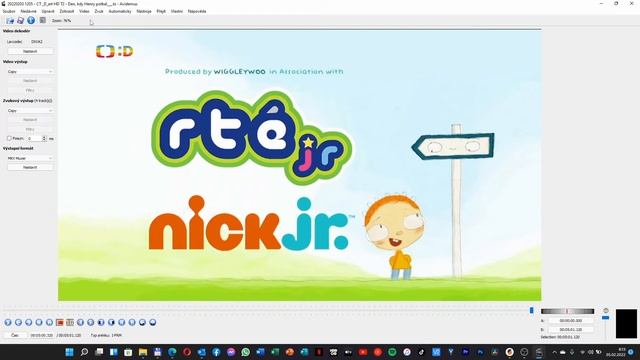Click the blue timeline position handle

point(531,311)
